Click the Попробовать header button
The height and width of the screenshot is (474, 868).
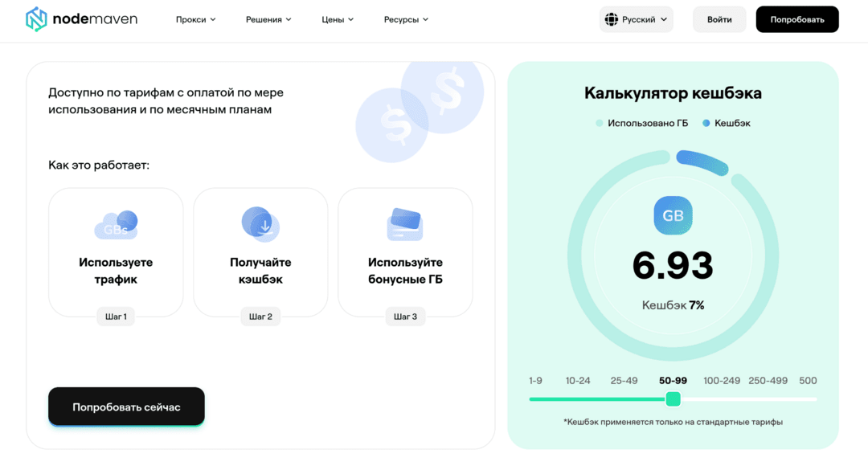pyautogui.click(x=797, y=19)
